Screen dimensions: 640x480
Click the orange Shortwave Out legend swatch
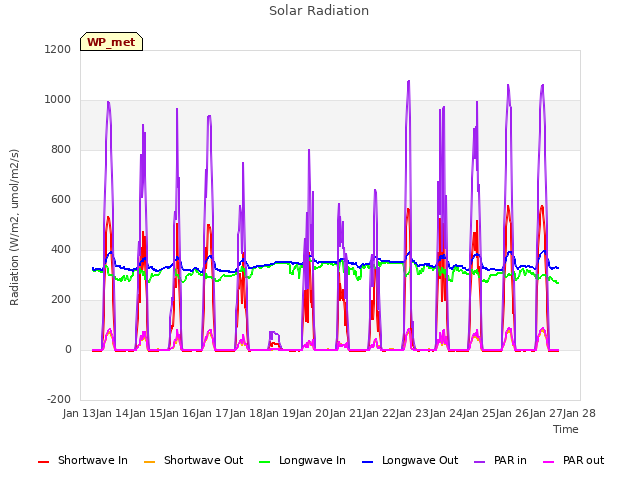point(150,462)
